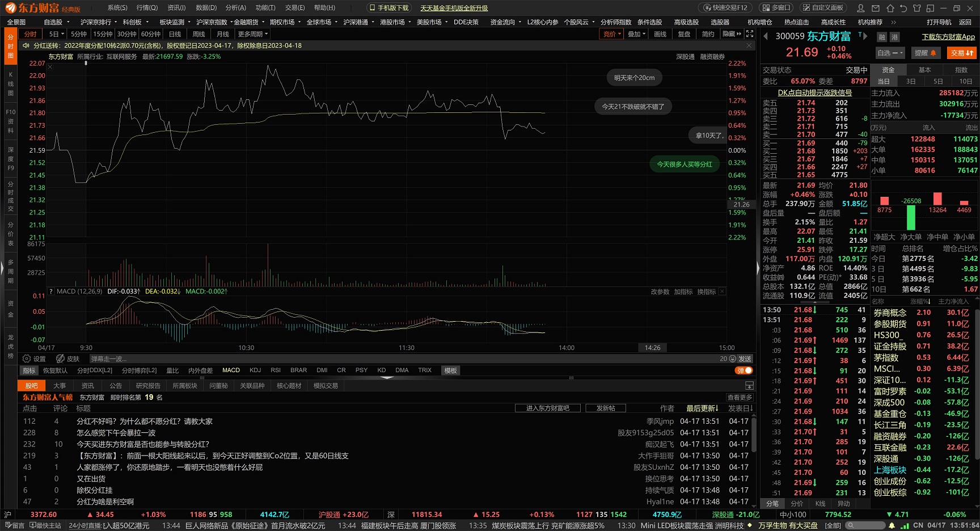Select the 3日 capital flow tab
The height and width of the screenshot is (531, 980).
(911, 81)
